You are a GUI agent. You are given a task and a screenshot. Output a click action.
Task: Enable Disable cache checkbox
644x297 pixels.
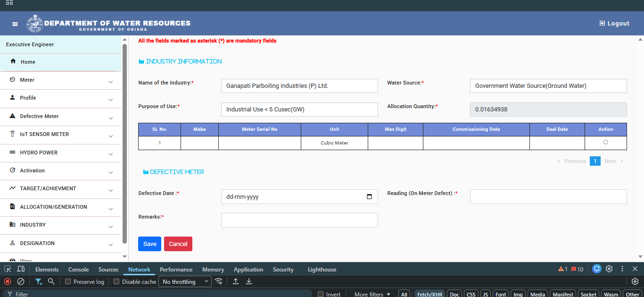pyautogui.click(x=116, y=282)
